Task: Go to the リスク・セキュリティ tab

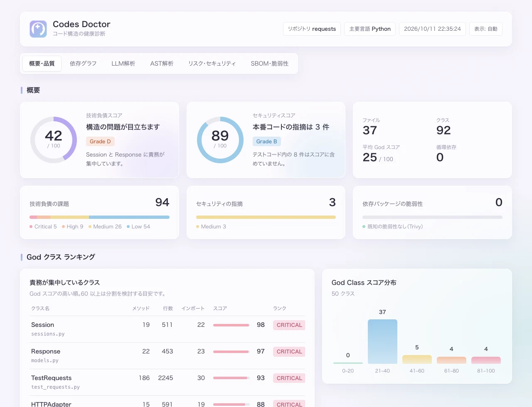Action: point(212,64)
